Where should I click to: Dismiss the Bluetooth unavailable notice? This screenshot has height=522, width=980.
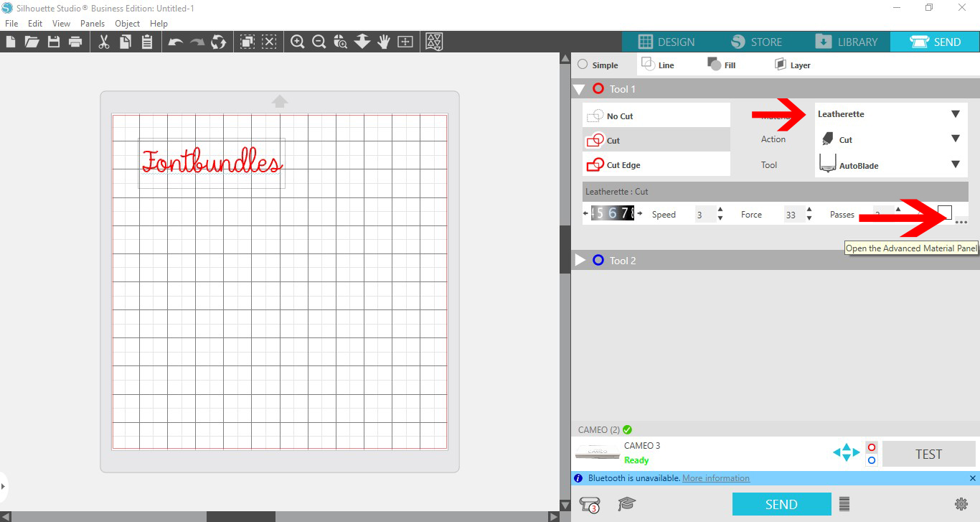973,478
